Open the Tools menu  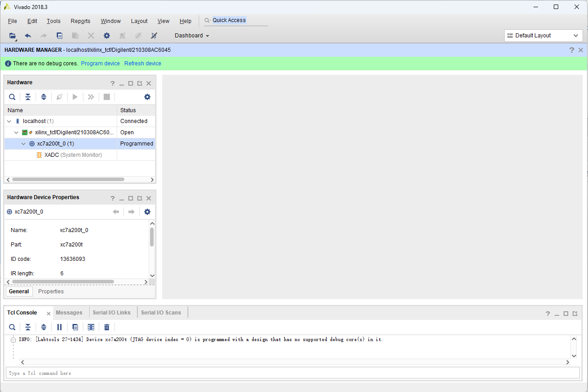pyautogui.click(x=54, y=21)
